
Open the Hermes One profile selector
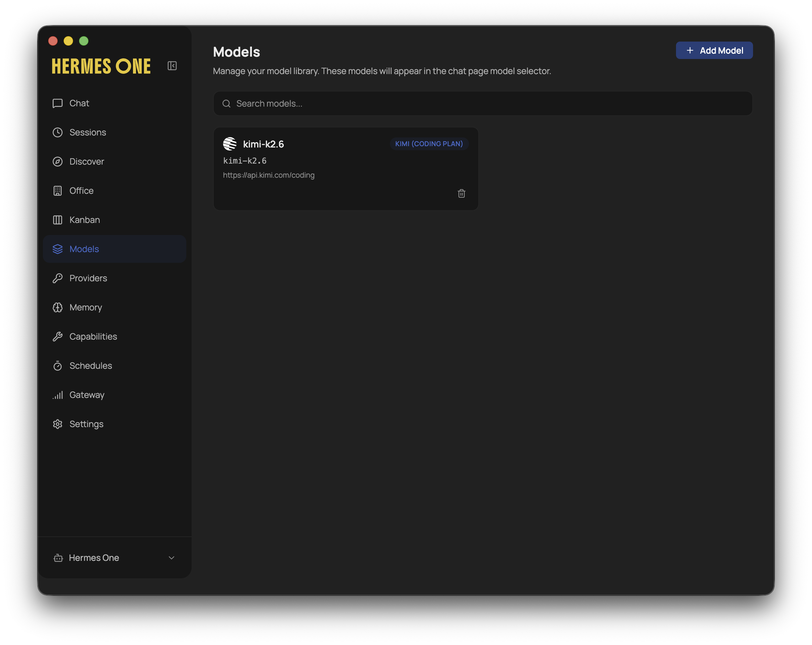point(115,558)
